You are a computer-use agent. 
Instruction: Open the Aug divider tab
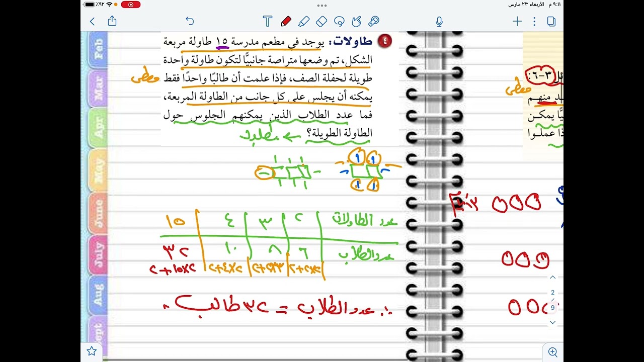(98, 296)
